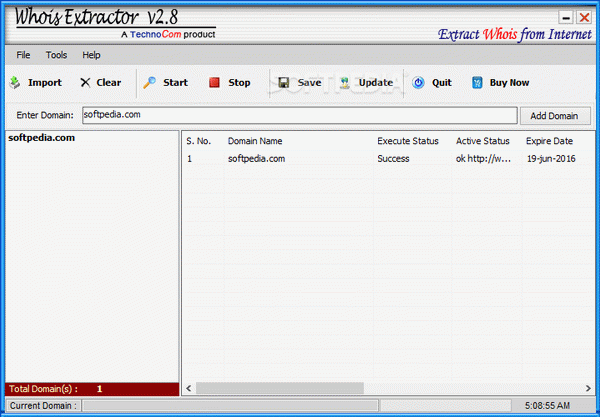Click the horizontal scrollbar right arrow
600x417 pixels.
pos(588,388)
